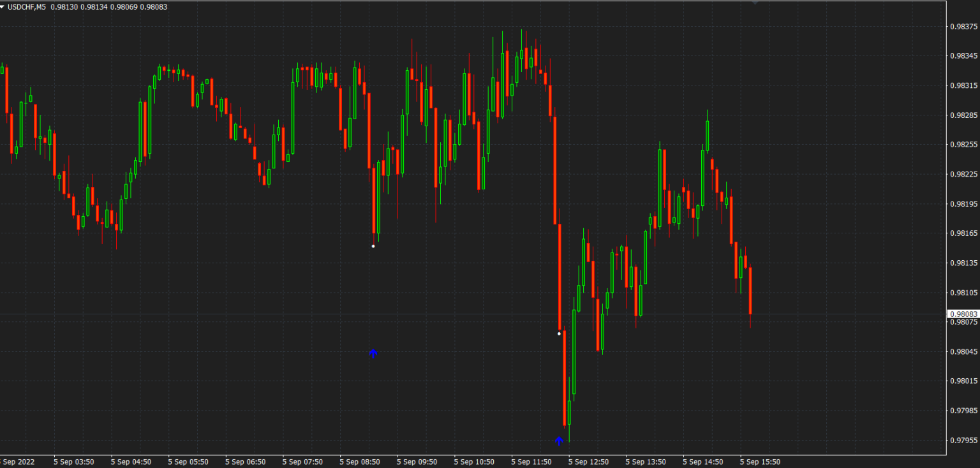The width and height of the screenshot is (980, 468).
Task: Click time axis label 5 Sep 03:50
Action: click(74, 462)
